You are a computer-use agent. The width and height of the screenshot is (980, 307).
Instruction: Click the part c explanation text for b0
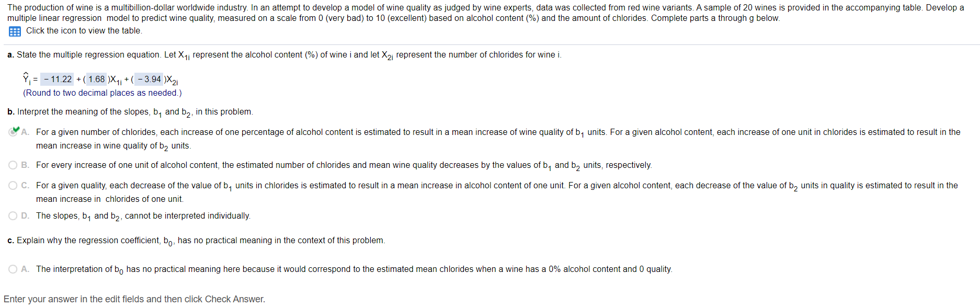196,240
